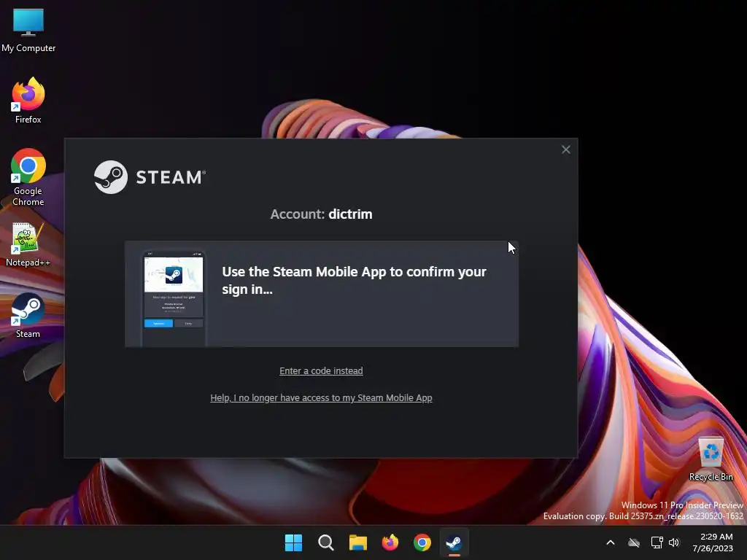Click 'Help, I no longer have access' link
This screenshot has width=747, height=560.
coord(321,397)
